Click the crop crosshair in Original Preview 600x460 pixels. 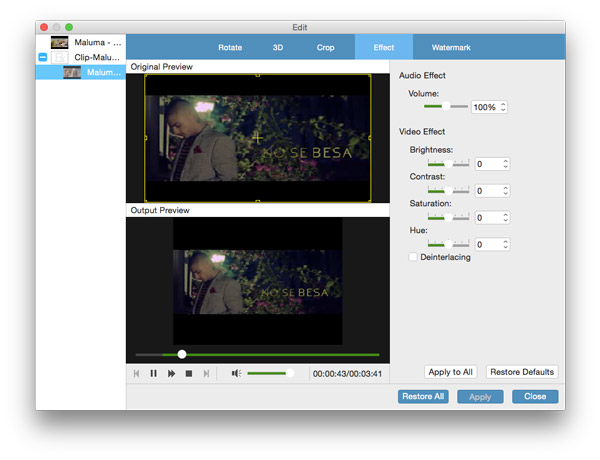[x=258, y=137]
